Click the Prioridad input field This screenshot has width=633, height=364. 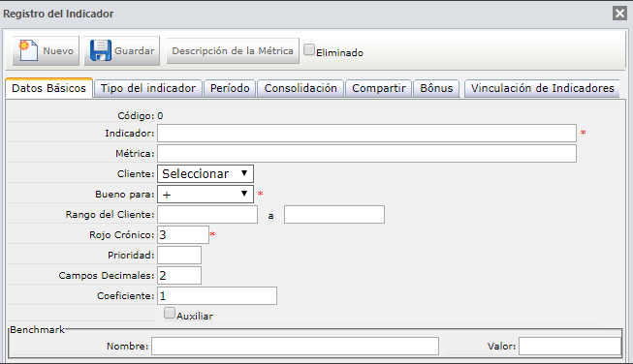click(179, 256)
